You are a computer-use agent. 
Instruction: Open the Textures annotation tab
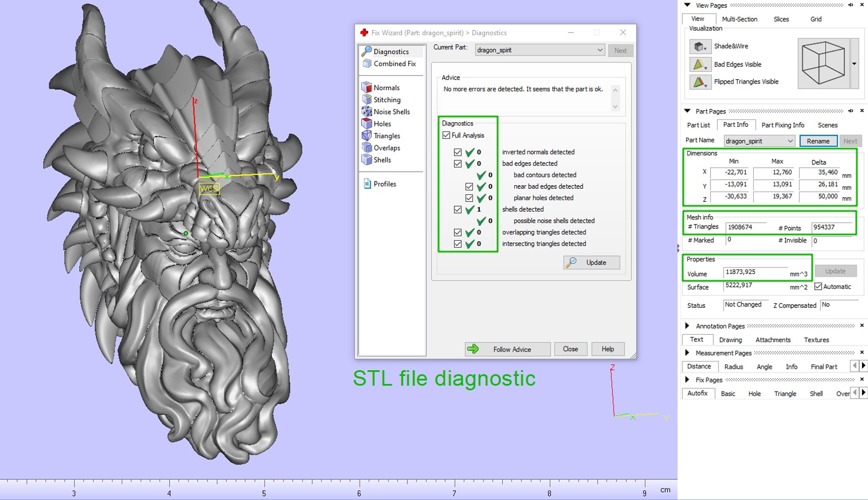pyautogui.click(x=816, y=340)
